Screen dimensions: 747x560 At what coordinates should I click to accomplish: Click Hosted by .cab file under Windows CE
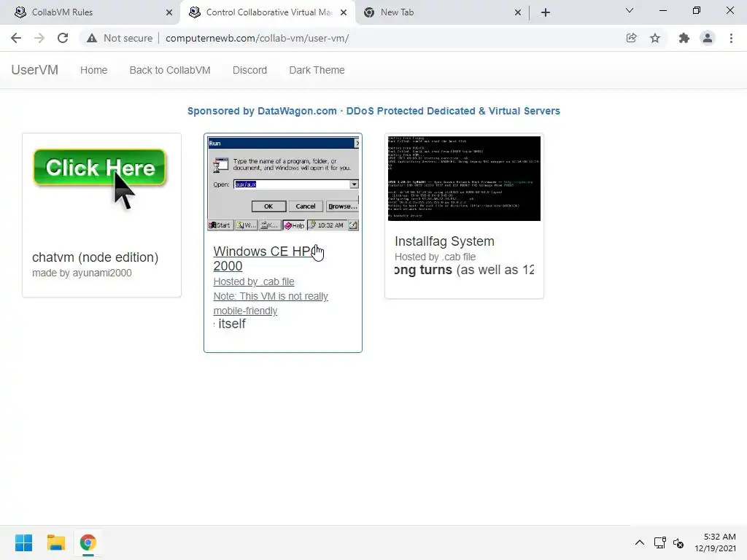coord(254,281)
